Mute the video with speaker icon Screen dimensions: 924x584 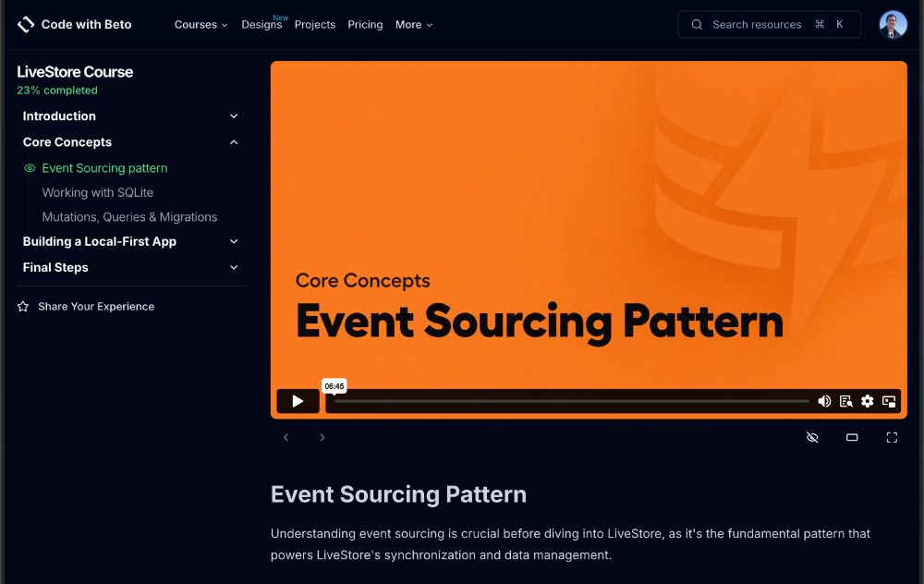click(x=824, y=401)
